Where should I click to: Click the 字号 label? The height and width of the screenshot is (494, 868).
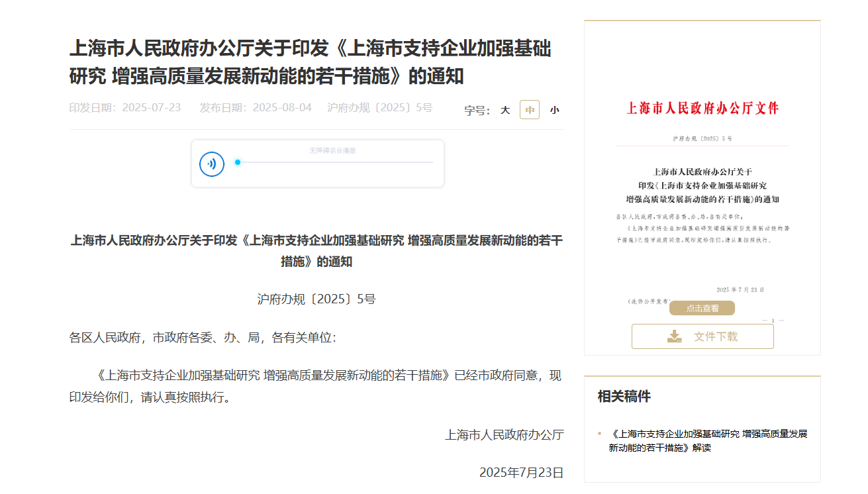477,111
